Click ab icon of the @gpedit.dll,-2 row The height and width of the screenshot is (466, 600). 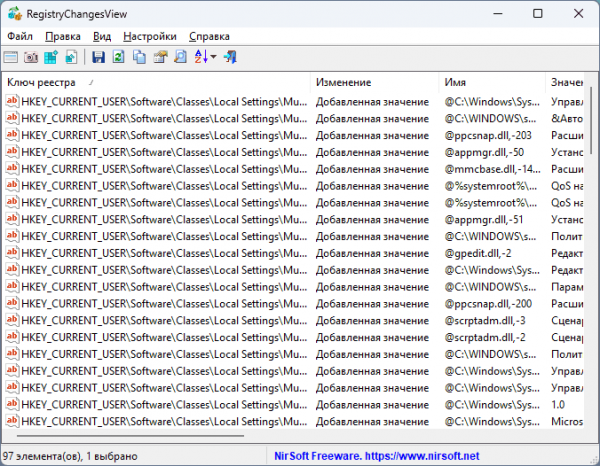(12, 253)
